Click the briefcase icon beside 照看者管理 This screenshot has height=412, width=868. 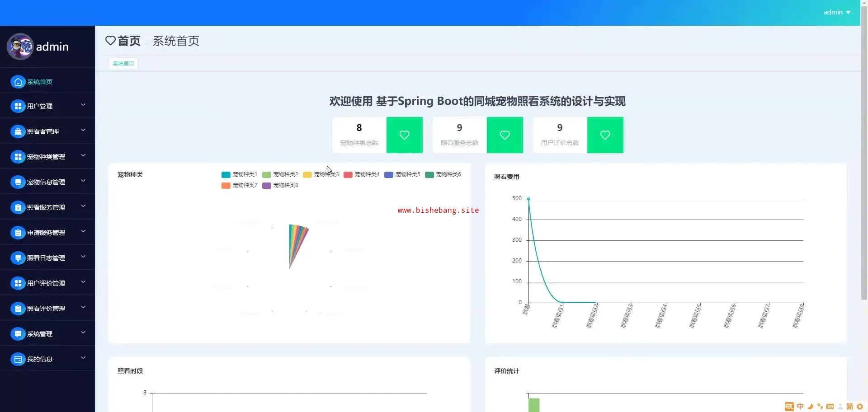click(x=18, y=131)
